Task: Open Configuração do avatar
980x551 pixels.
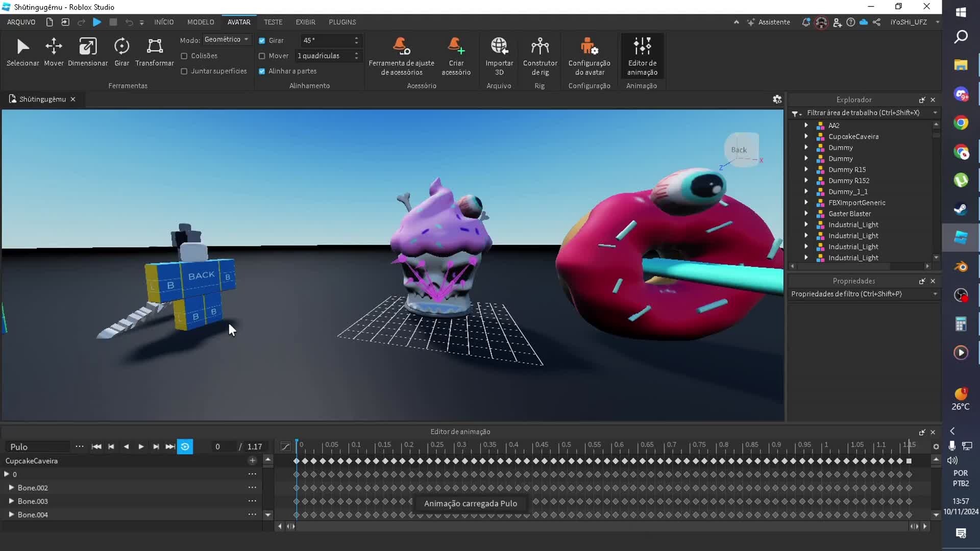Action: pos(589,55)
